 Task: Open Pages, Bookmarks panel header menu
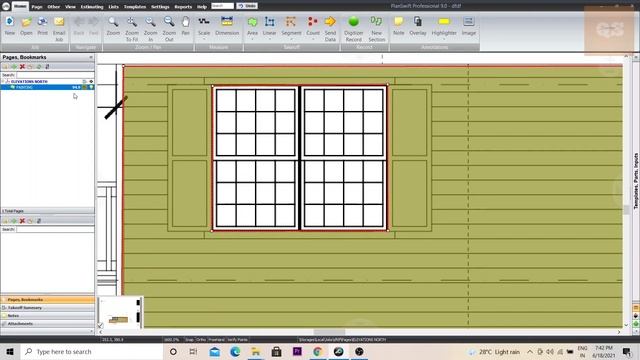[x=91, y=58]
